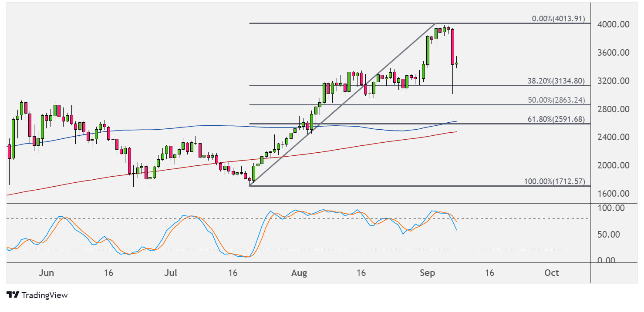Click the 2400.00 price axis label

(614, 137)
